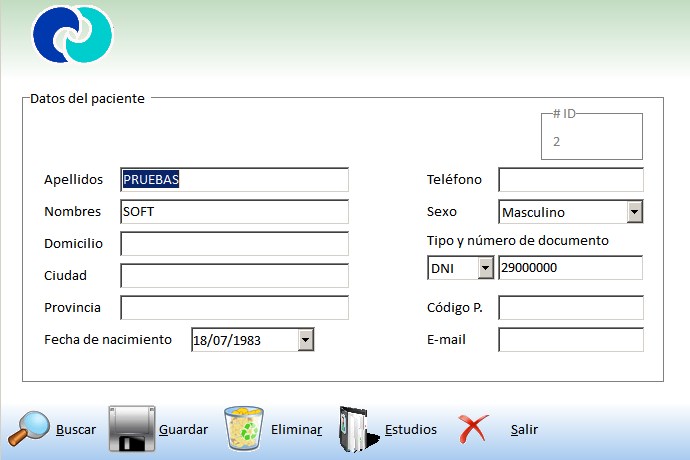Exit using the Salir text label
Viewport: 690px width, 460px height.
click(x=524, y=430)
